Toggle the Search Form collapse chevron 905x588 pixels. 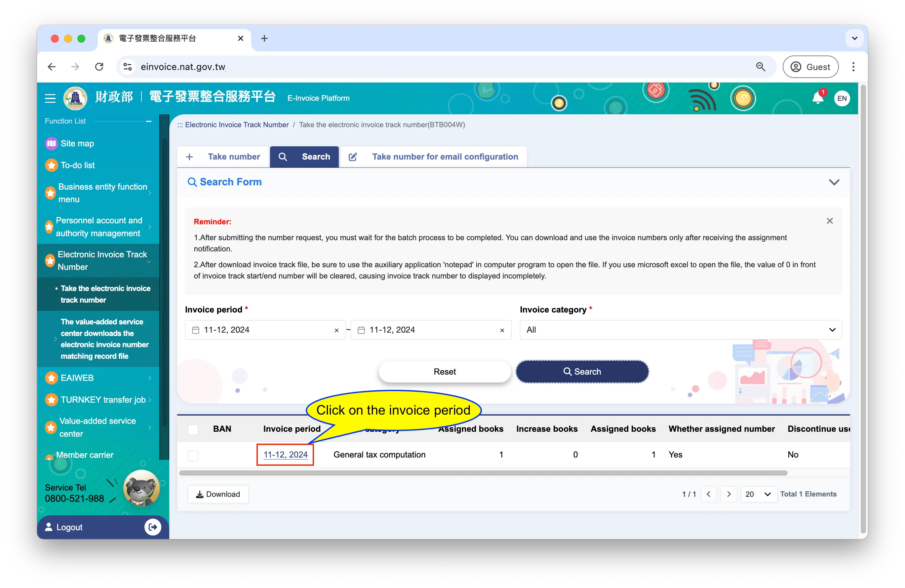pos(834,182)
